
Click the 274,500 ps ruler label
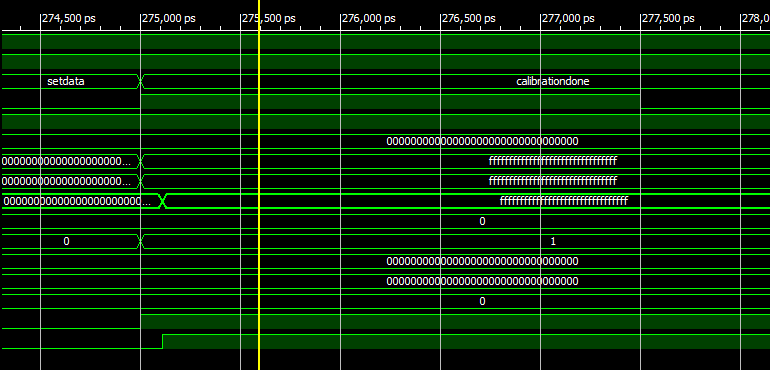click(x=69, y=19)
